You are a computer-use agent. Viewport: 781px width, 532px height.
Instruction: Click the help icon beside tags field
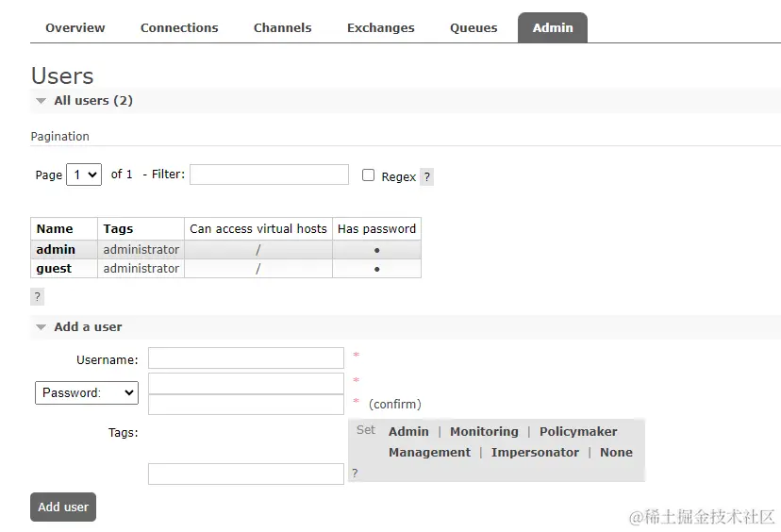pos(355,474)
